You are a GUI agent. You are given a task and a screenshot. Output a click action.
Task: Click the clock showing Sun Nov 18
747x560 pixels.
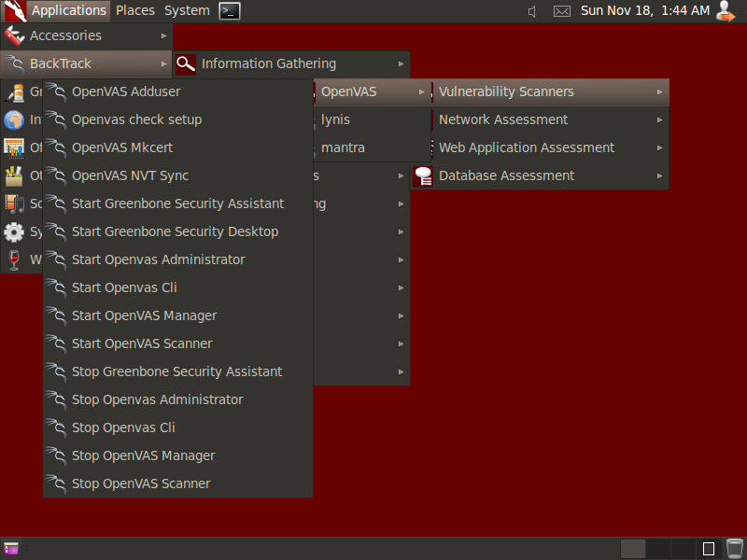tap(645, 10)
